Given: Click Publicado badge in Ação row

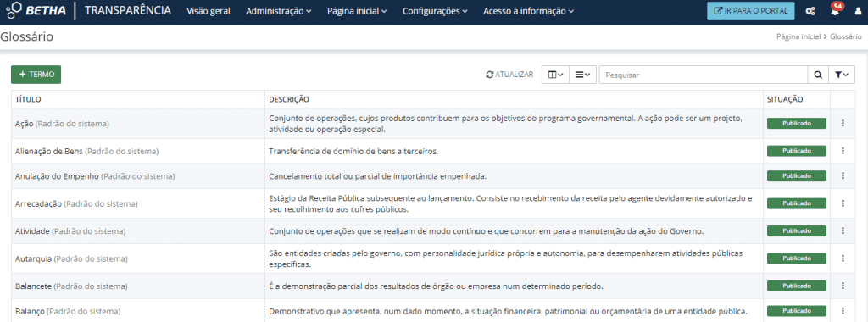Looking at the screenshot, I should [797, 124].
